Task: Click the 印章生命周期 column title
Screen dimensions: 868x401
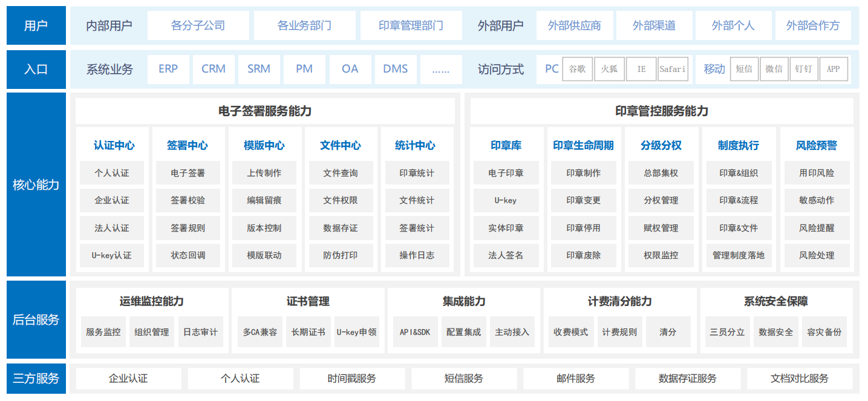Action: tap(583, 145)
